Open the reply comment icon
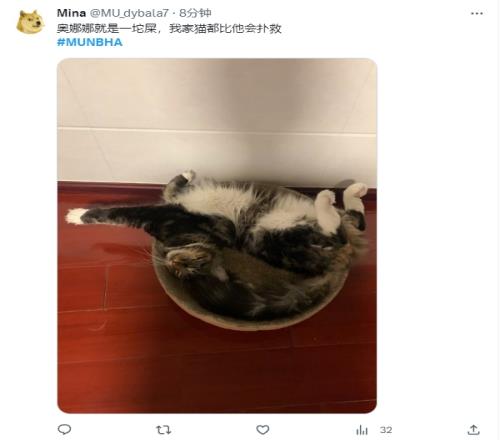 [64, 429]
